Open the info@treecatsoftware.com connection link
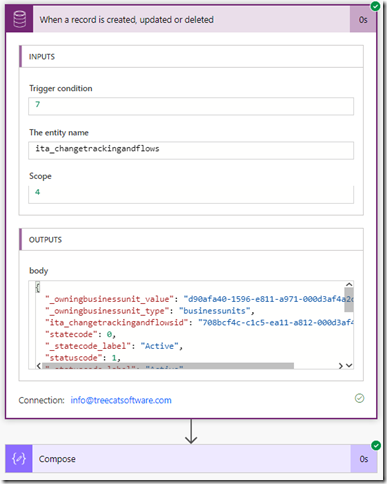387x484 pixels. (x=121, y=400)
